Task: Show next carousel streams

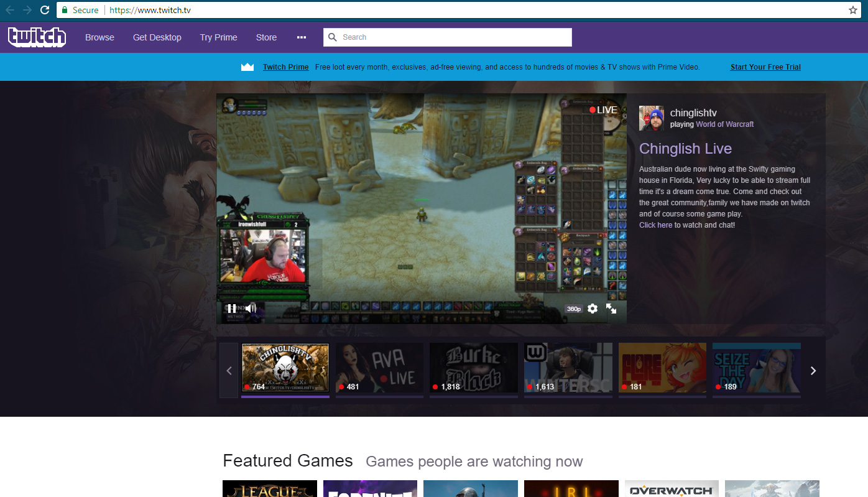Action: (813, 371)
